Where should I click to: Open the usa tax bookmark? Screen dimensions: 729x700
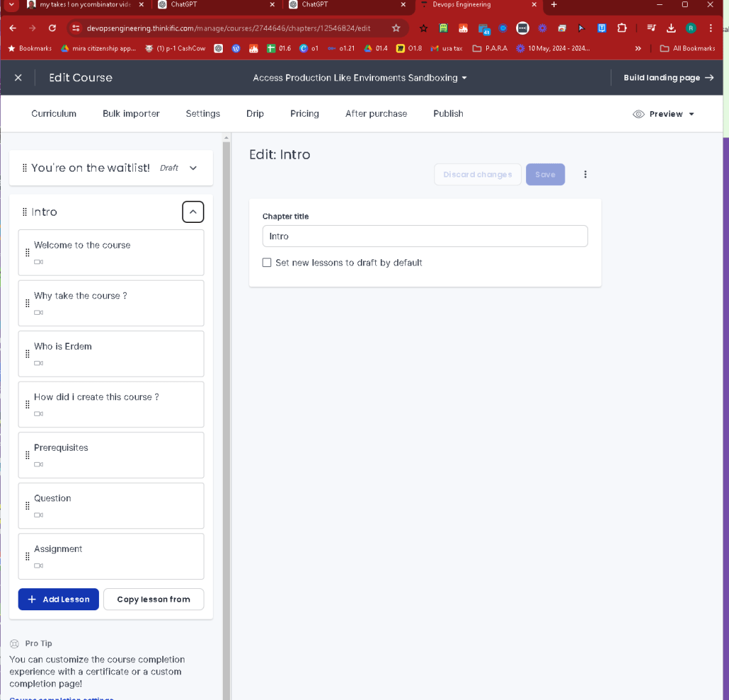point(446,48)
